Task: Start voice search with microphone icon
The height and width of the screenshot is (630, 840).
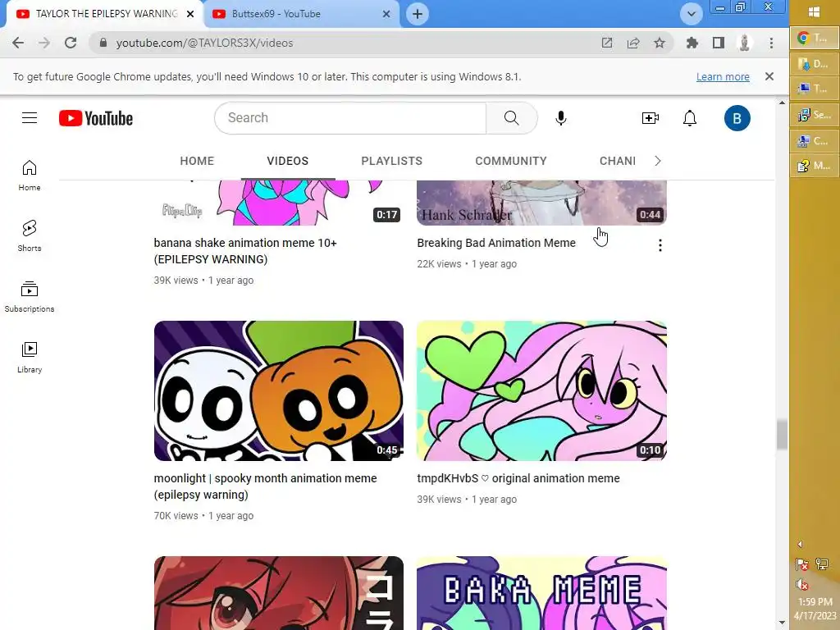Action: [561, 118]
